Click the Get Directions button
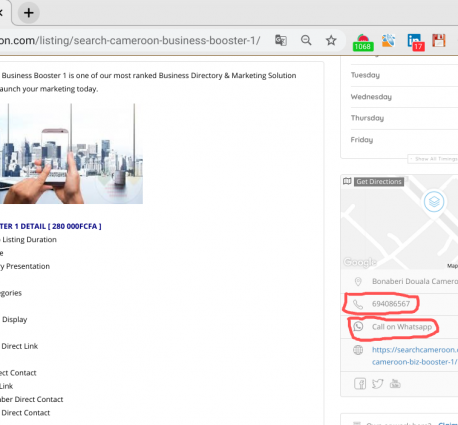The width and height of the screenshot is (458, 425). tap(379, 182)
